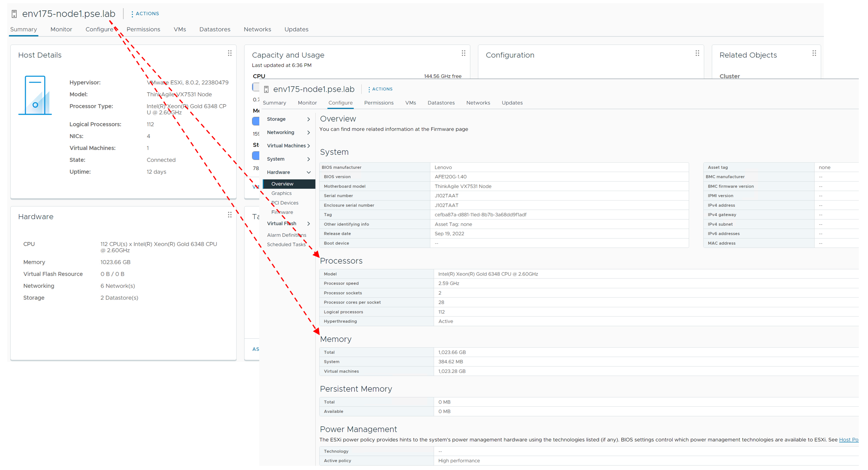The height and width of the screenshot is (470, 868).
Task: Click the Configuration card drag handle
Action: [697, 53]
